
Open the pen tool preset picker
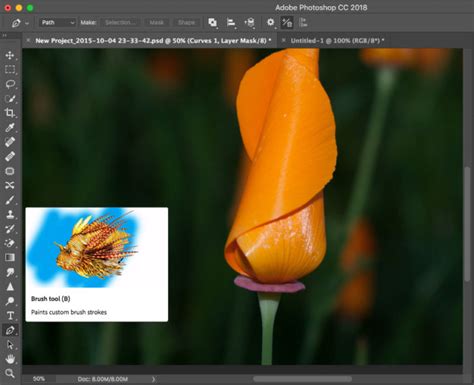tap(19, 23)
